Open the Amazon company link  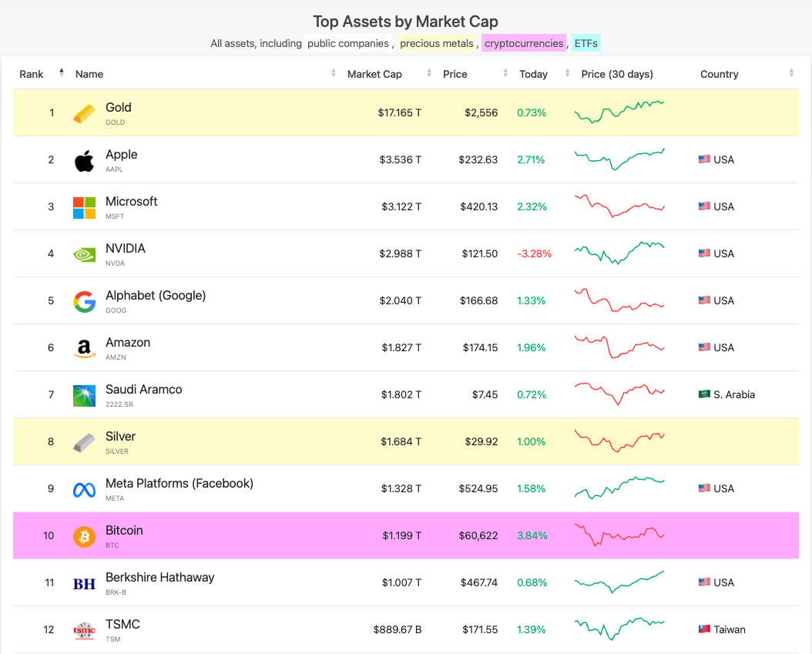click(x=128, y=342)
